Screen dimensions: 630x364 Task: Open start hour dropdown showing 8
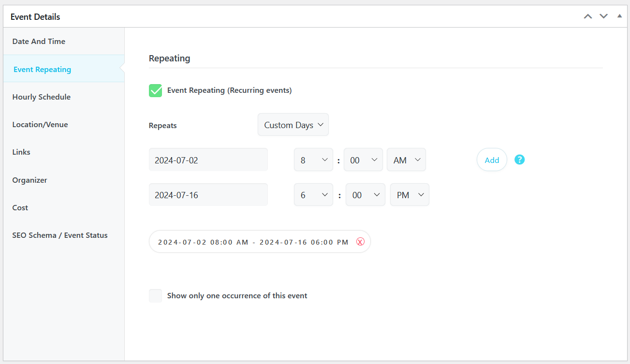(x=313, y=160)
